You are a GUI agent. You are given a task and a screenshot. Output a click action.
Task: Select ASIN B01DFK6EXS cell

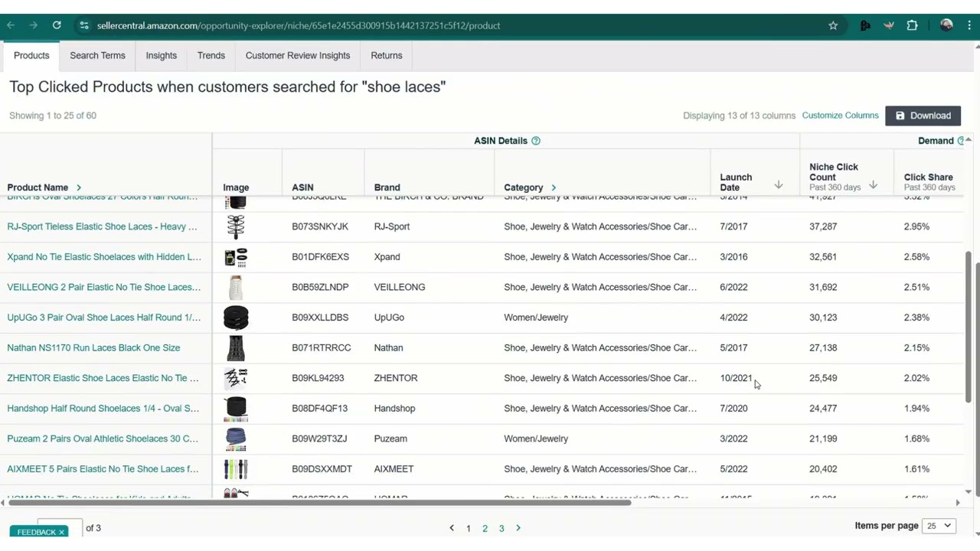coord(320,257)
